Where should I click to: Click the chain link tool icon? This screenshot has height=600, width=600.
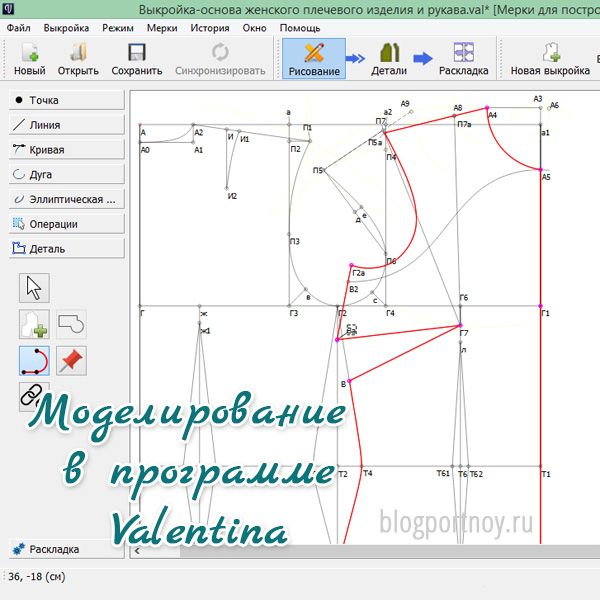[x=33, y=395]
